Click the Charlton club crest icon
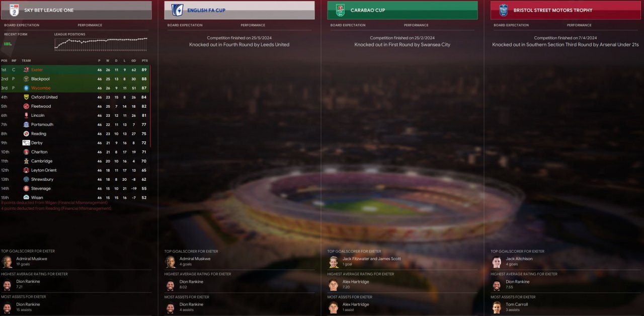The image size is (644, 316). point(26,152)
